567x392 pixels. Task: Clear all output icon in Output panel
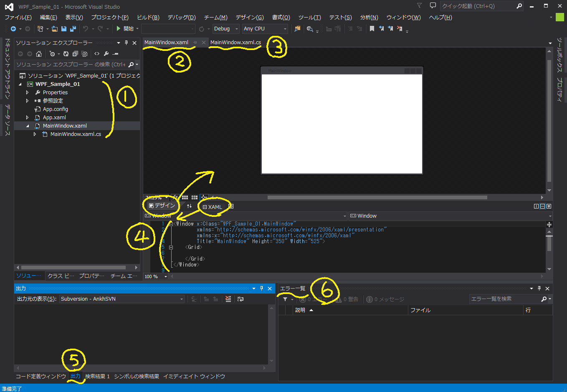[228, 299]
